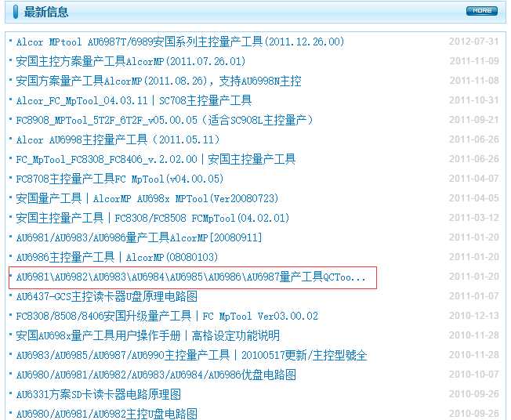Open AU6986主控量产工具 AlcorMP(08080103) link
Screen dimensions: 511x420
117,257
